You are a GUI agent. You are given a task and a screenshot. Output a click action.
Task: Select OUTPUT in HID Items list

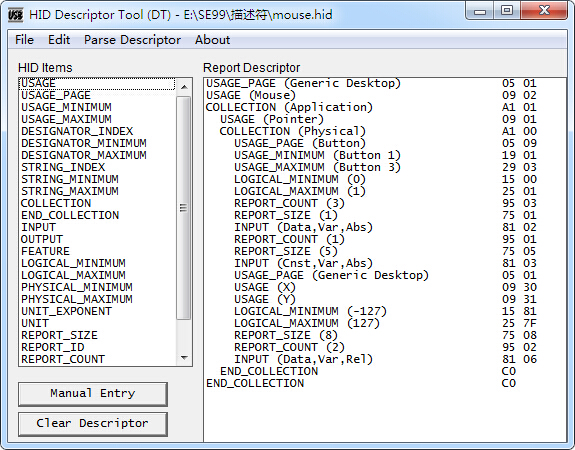97,239
